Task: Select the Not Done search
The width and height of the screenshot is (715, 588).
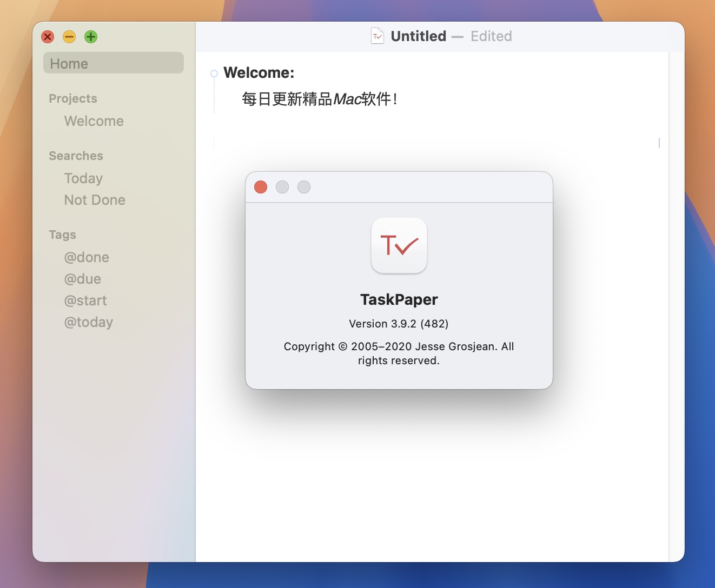Action: point(95,200)
